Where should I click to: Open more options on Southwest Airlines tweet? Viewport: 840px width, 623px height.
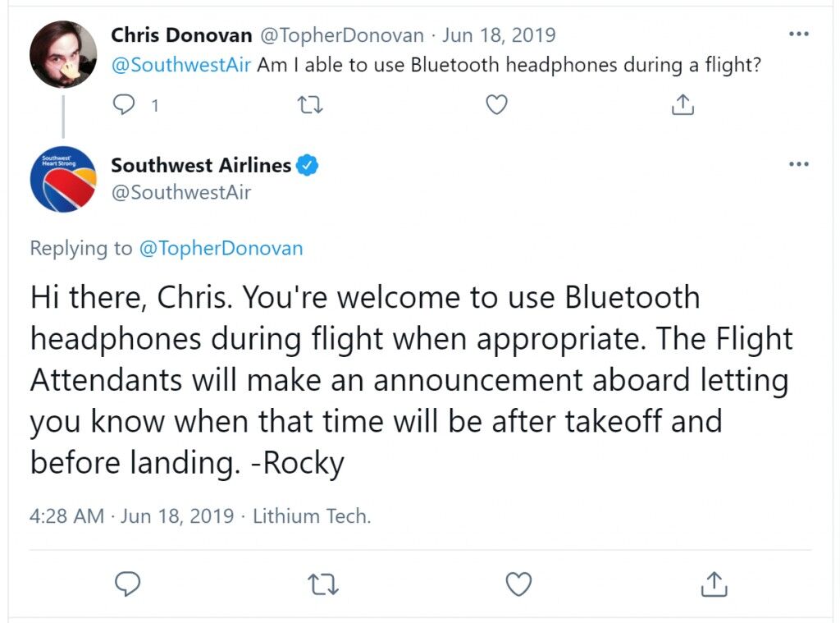799,164
